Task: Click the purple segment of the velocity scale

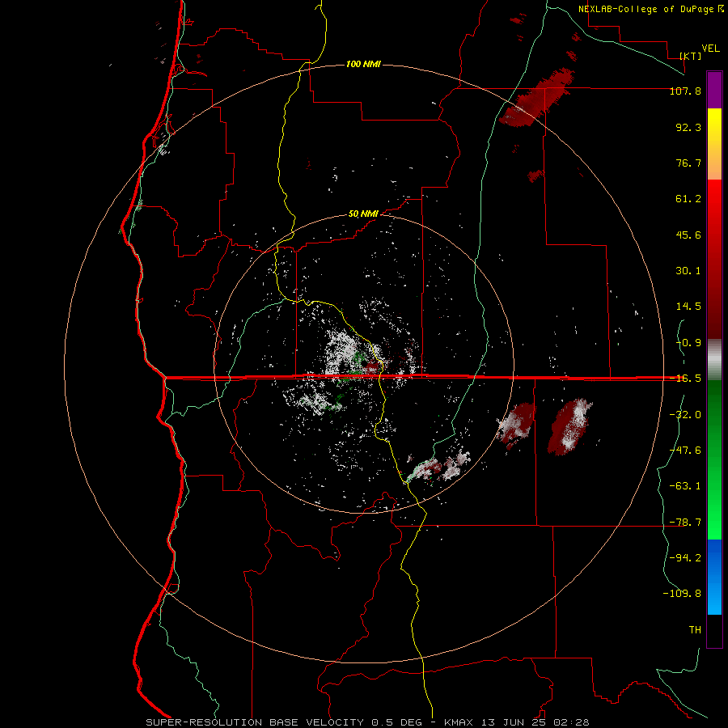Action: tap(714, 90)
